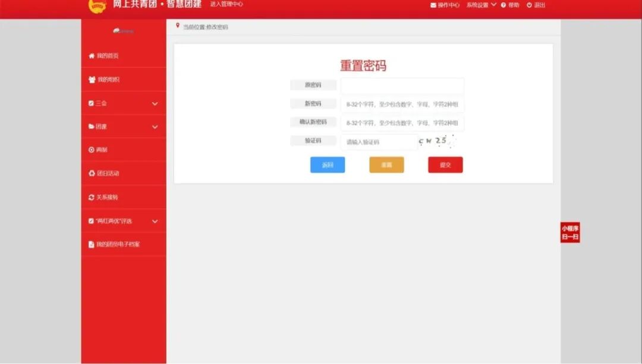Reset the form using the orange 重置 button

(386, 164)
